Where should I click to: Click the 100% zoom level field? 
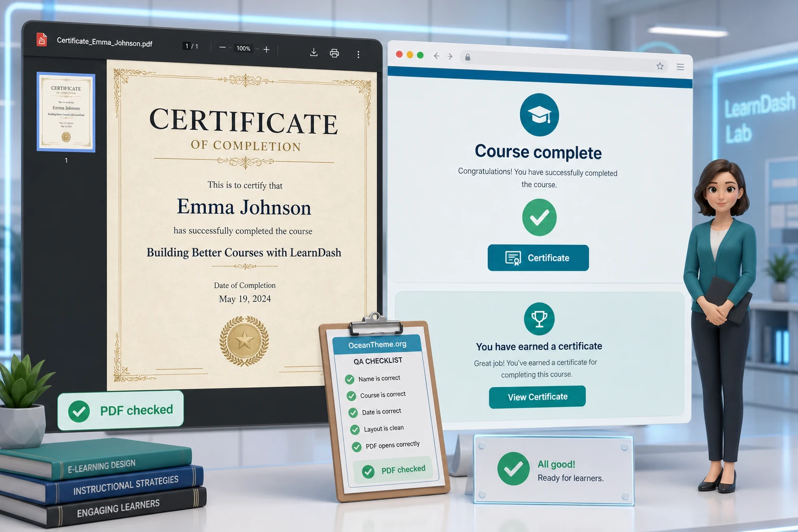(244, 48)
